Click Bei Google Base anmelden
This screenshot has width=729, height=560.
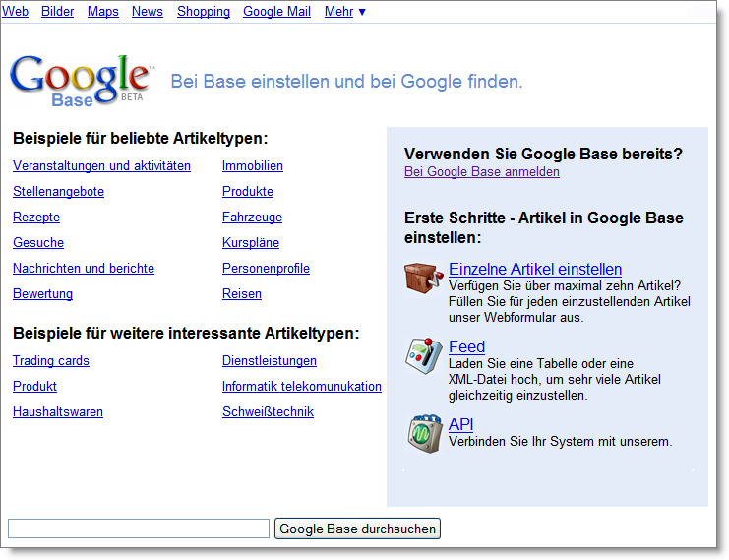(482, 172)
